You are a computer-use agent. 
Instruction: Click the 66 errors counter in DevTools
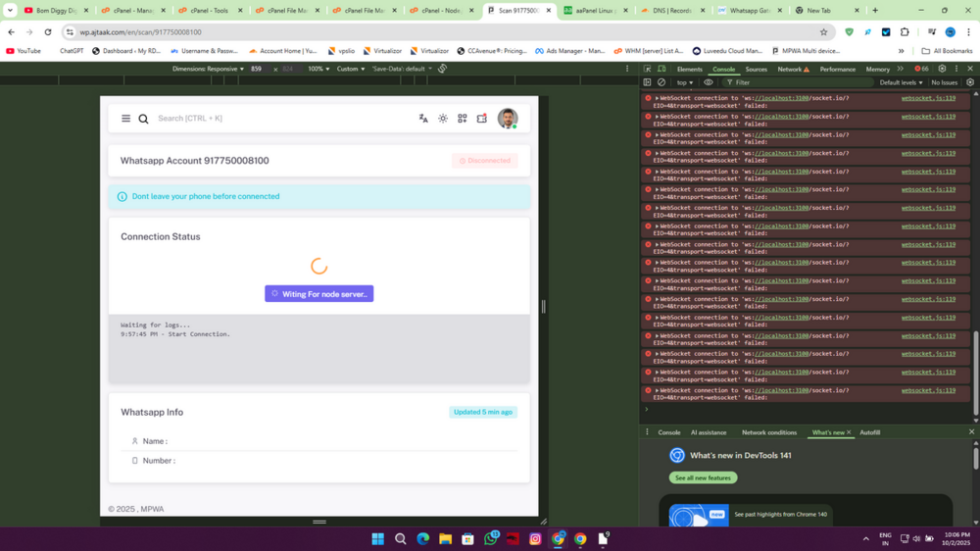tap(921, 69)
